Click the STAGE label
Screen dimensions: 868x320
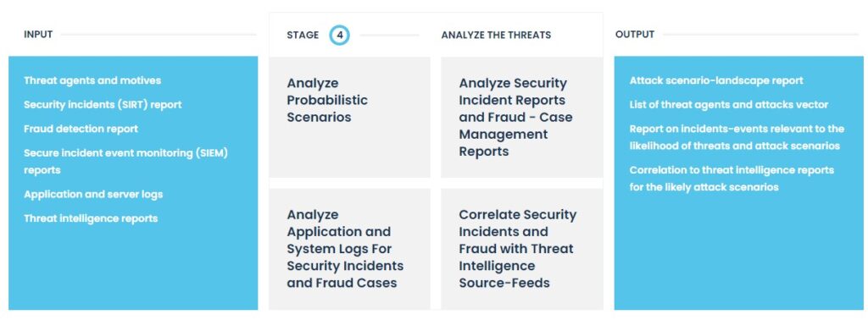(303, 35)
